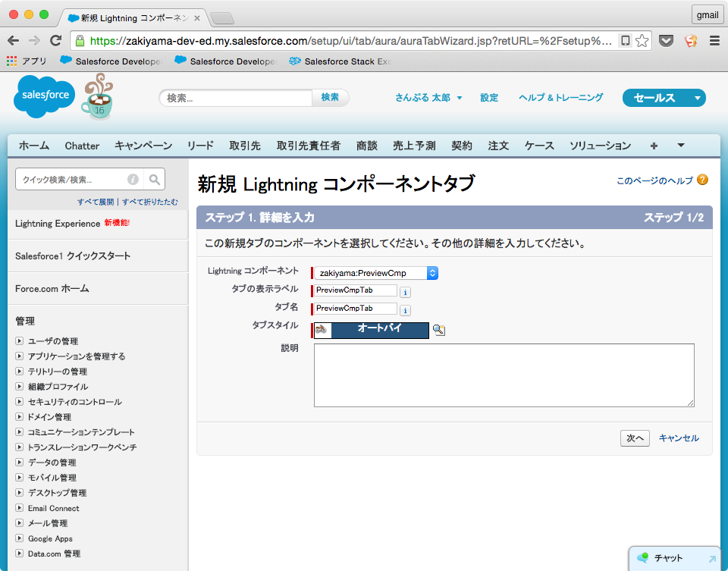Screen dimensions: 728x571
Task: Bookmark the page with the star icon
Action: click(642, 41)
